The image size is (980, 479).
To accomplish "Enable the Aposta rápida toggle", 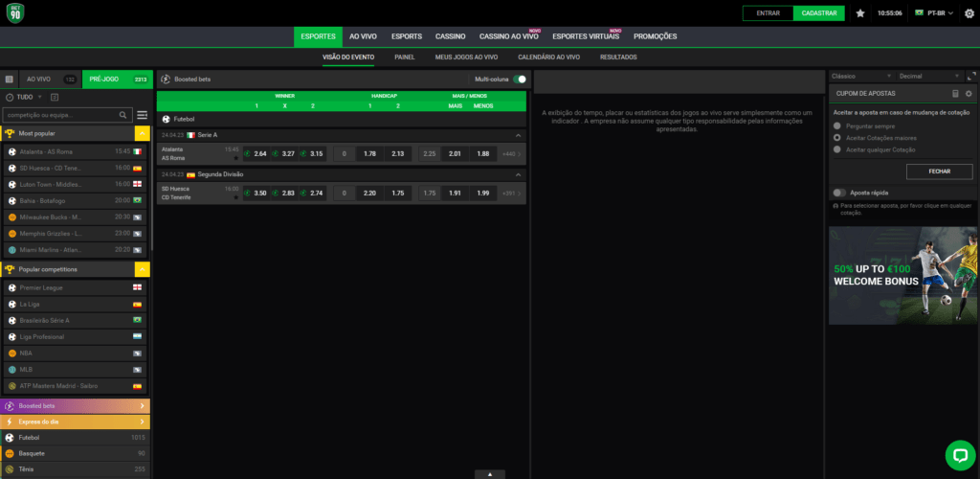I will coord(840,193).
